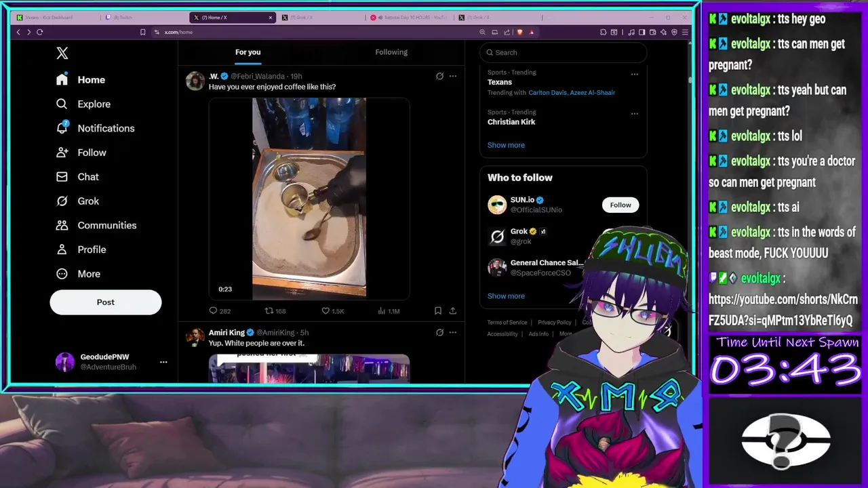The image size is (868, 488).
Task: Open Brave Shields lion icon
Action: [519, 32]
